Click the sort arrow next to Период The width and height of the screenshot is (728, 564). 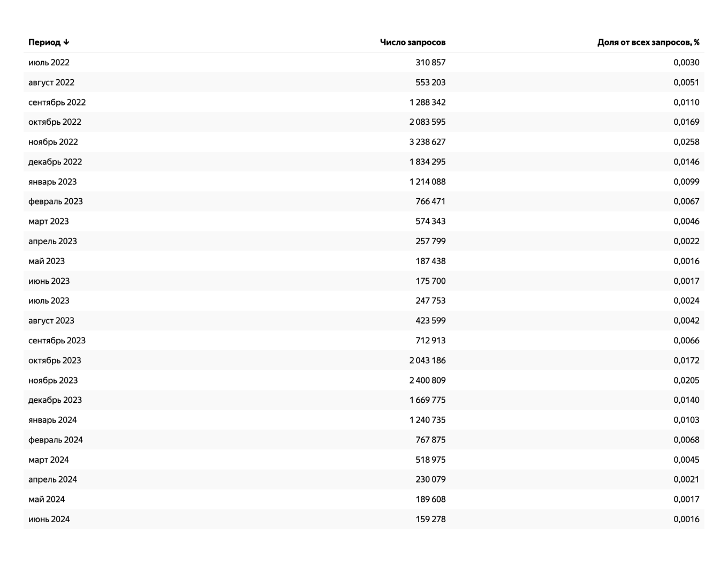pyautogui.click(x=66, y=42)
